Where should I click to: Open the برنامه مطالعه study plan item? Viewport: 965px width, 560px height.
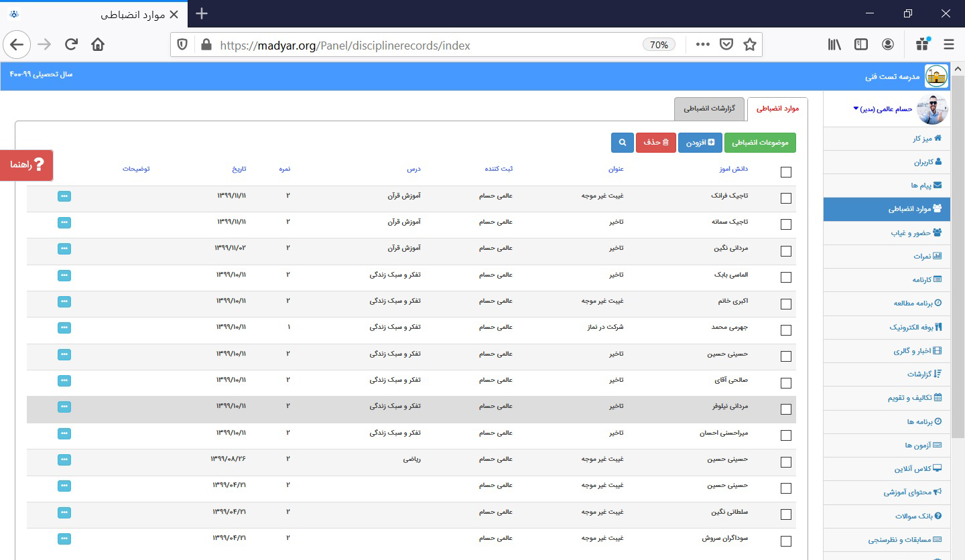click(887, 303)
